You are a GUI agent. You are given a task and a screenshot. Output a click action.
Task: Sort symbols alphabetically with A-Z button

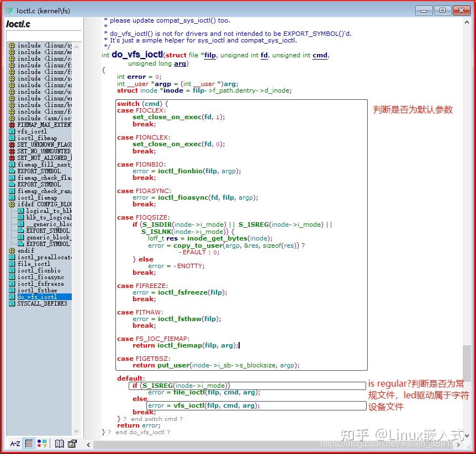[15, 444]
